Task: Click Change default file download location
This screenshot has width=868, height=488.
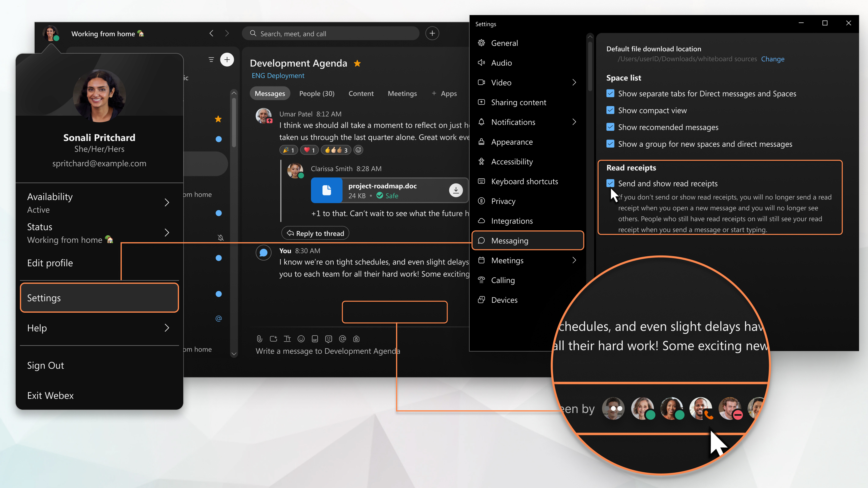Action: 773,59
